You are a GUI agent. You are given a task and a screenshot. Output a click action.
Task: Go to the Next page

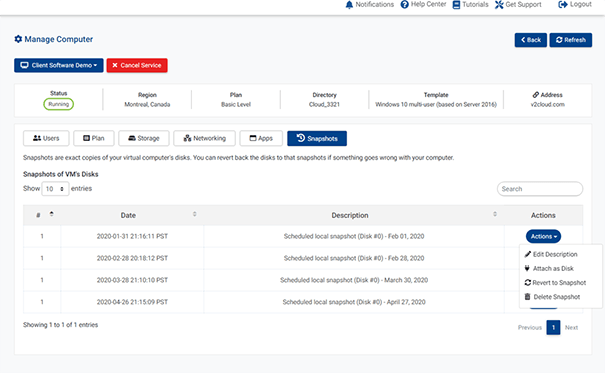pyautogui.click(x=571, y=327)
